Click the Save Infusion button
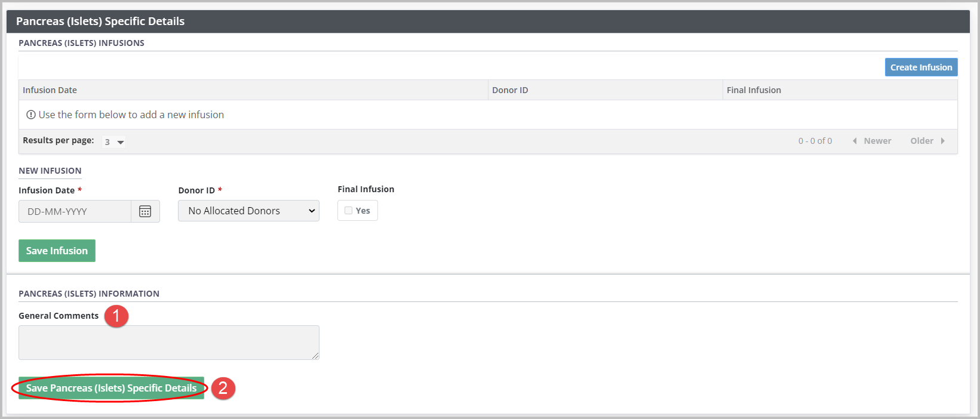Viewport: 980px width, 419px height. pos(57,251)
